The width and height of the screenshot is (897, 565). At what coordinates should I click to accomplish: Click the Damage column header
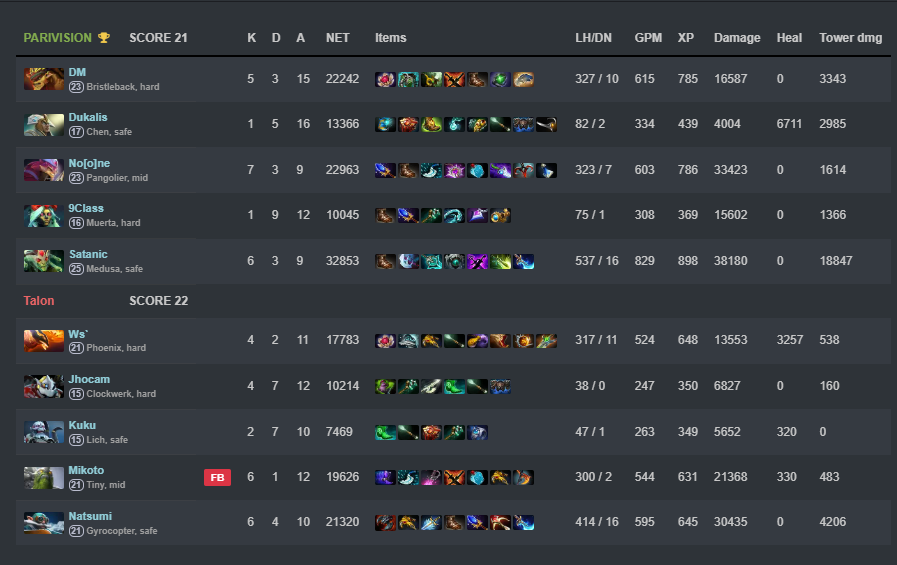737,38
